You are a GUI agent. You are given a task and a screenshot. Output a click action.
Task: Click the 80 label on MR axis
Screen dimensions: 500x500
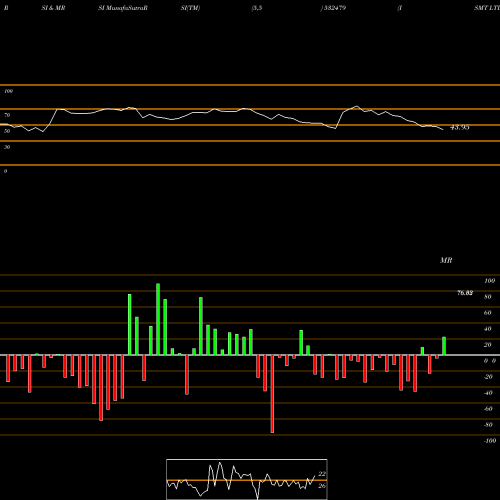tap(488, 297)
